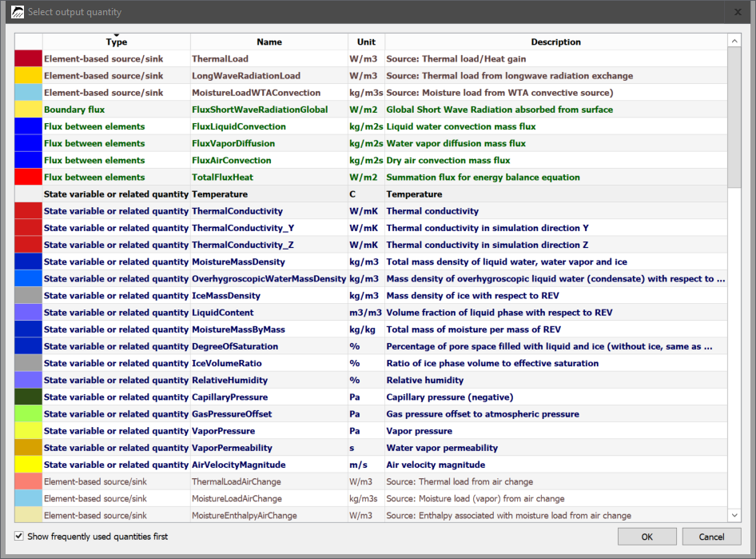Click the LiquidContent purple swatch
The width and height of the screenshot is (756, 559).
(29, 312)
